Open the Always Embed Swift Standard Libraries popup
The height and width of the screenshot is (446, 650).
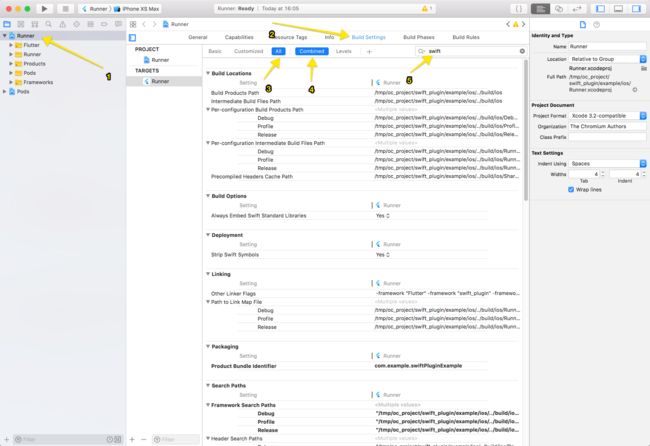pos(383,216)
